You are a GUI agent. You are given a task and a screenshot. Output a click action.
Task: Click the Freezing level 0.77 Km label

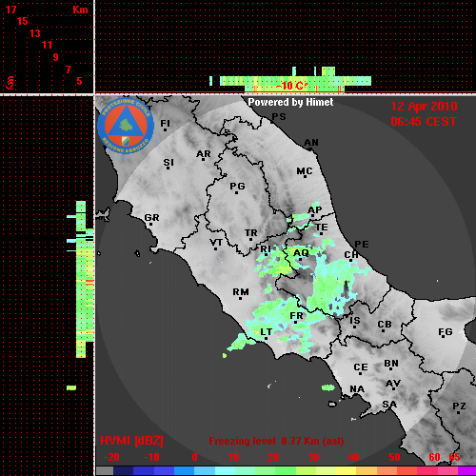pyautogui.click(x=276, y=441)
